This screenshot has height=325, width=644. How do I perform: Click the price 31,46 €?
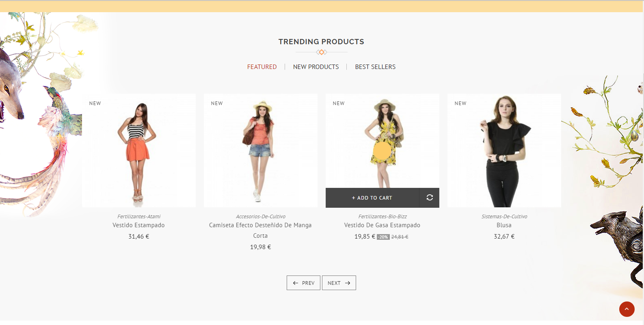(x=138, y=237)
